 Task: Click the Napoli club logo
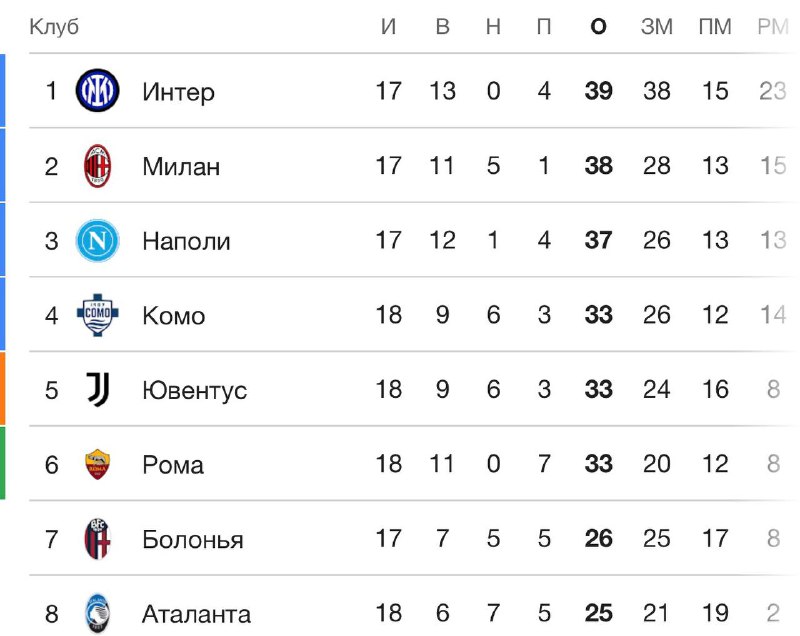tap(97, 241)
